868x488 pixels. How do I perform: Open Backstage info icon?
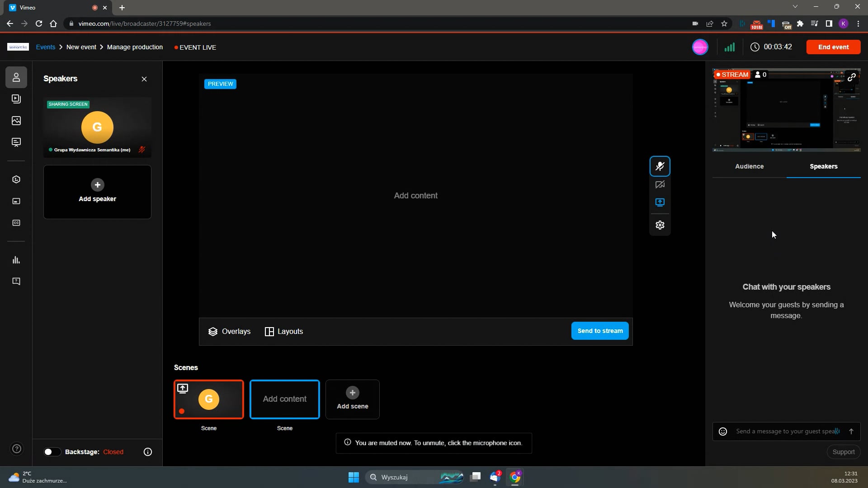click(148, 452)
